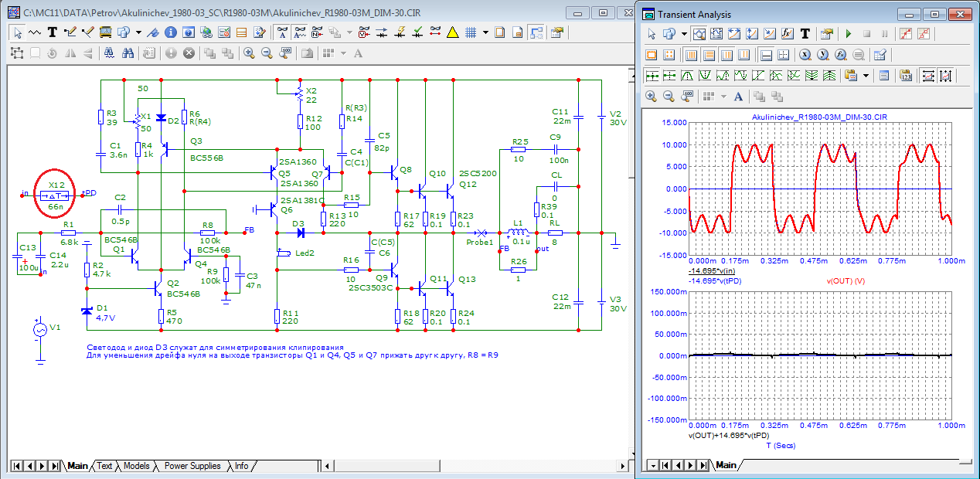Select the Peak cursor tool in Transient Analysis
This screenshot has width=980, height=479.
(x=688, y=75)
